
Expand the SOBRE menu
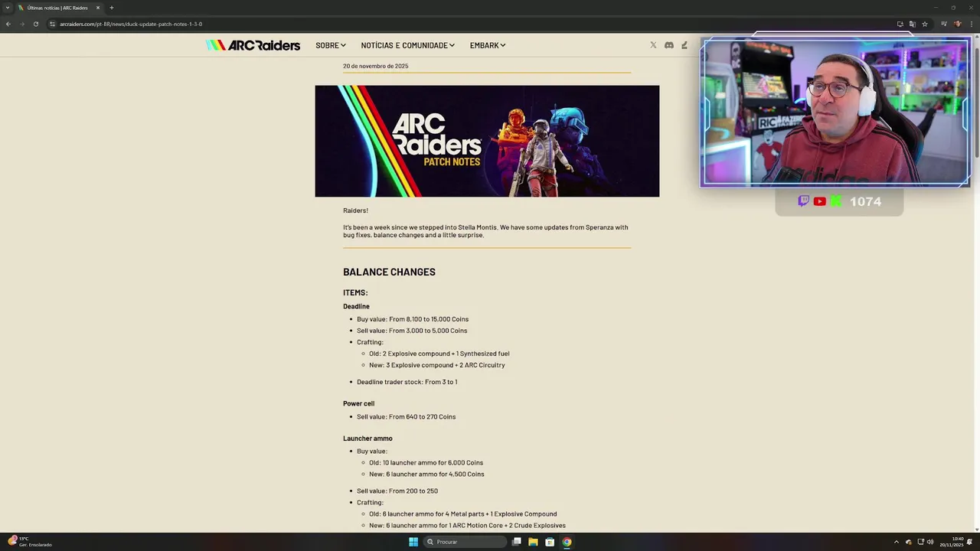click(x=331, y=45)
